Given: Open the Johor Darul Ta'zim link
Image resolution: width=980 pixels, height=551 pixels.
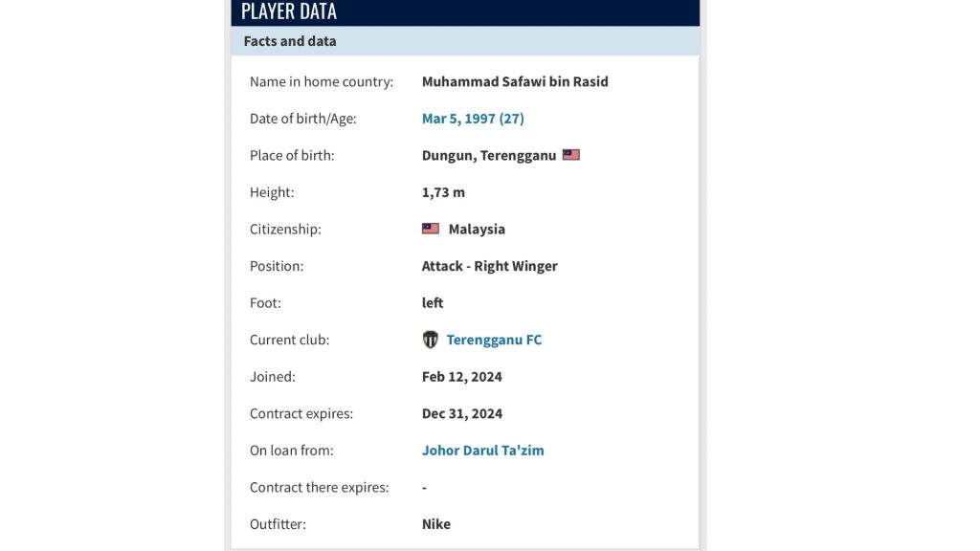Looking at the screenshot, I should [x=482, y=450].
